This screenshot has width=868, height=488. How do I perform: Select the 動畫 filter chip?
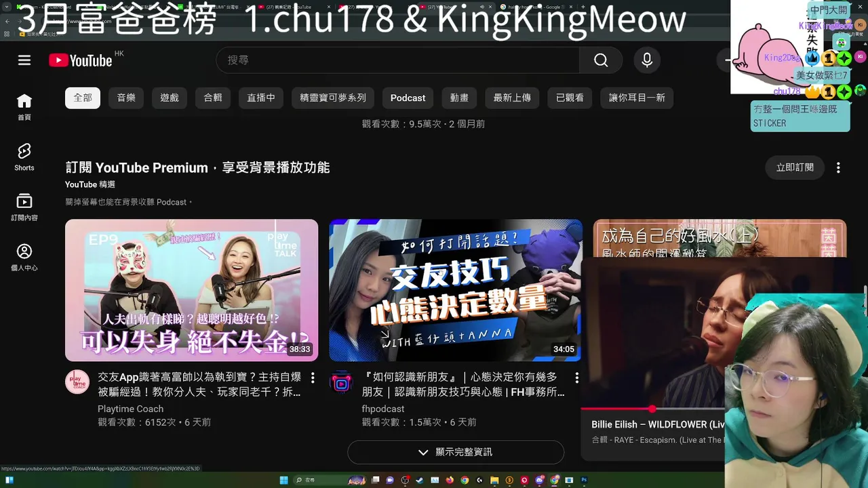pos(459,98)
